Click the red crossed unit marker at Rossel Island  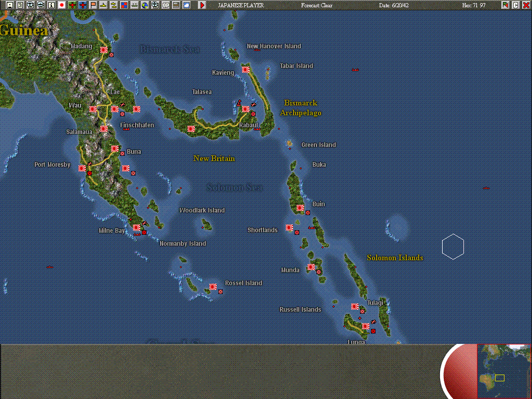(x=220, y=291)
